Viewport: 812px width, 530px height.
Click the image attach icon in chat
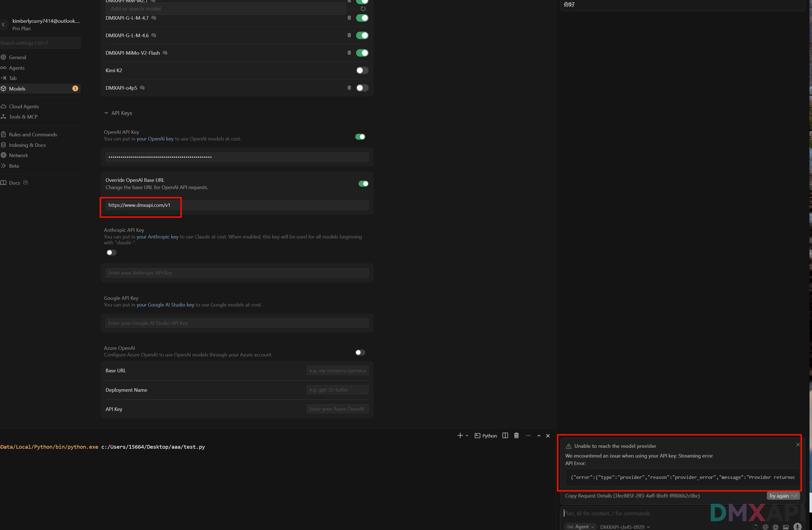coord(786,527)
